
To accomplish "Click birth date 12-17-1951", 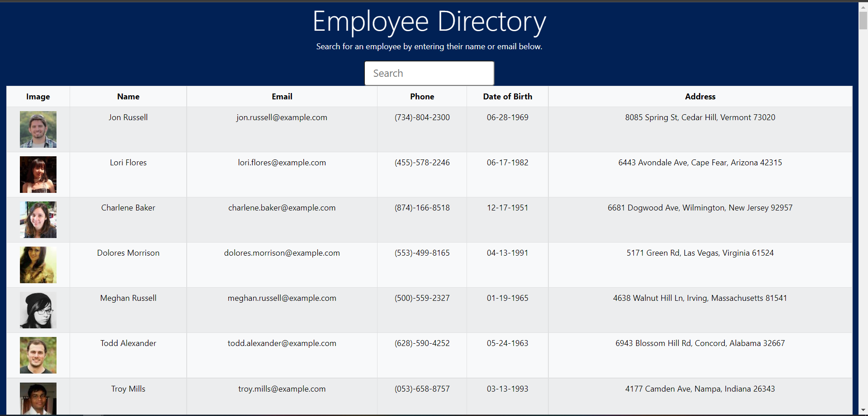I will pos(508,208).
